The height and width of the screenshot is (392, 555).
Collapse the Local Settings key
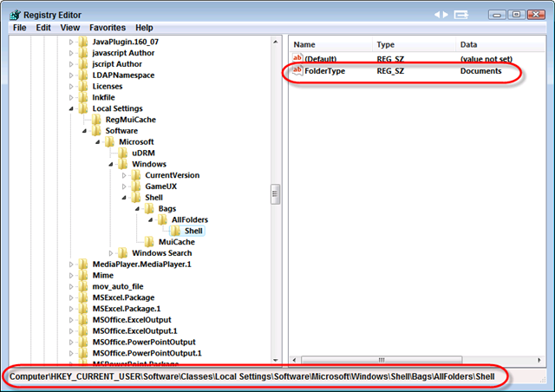pos(71,108)
